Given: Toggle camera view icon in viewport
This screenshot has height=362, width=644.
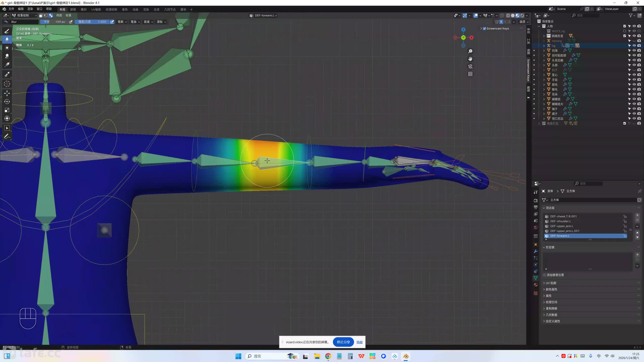Looking at the screenshot, I should [470, 66].
